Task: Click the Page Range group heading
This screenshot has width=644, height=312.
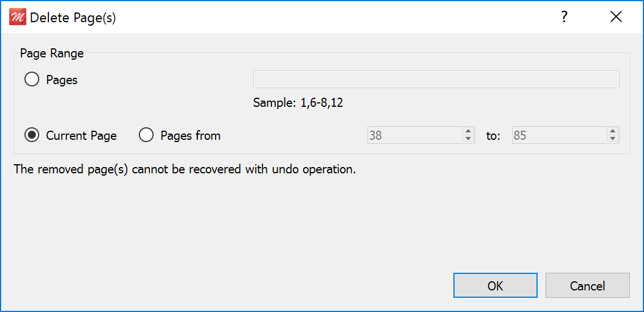Action: tap(52, 53)
